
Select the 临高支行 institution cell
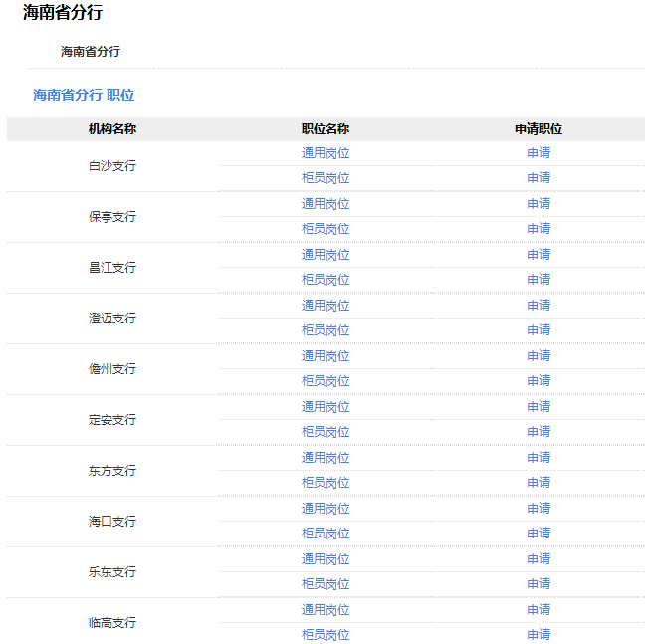112,623
